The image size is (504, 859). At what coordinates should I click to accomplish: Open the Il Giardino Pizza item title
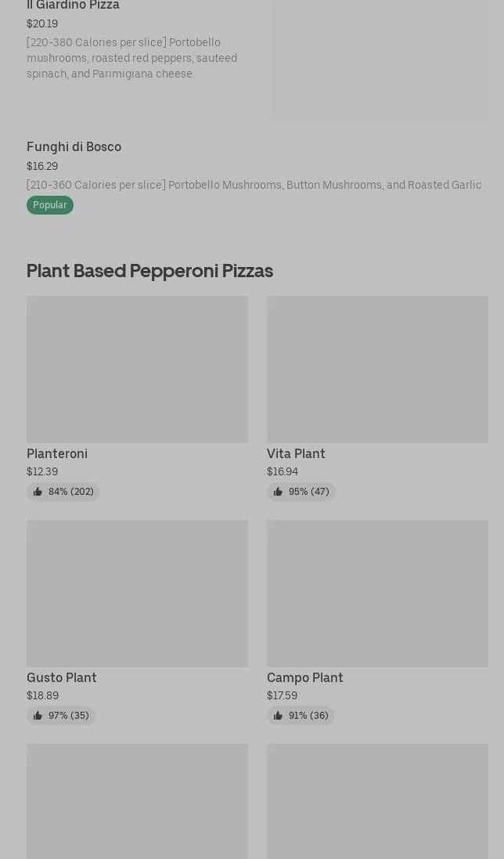73,5
